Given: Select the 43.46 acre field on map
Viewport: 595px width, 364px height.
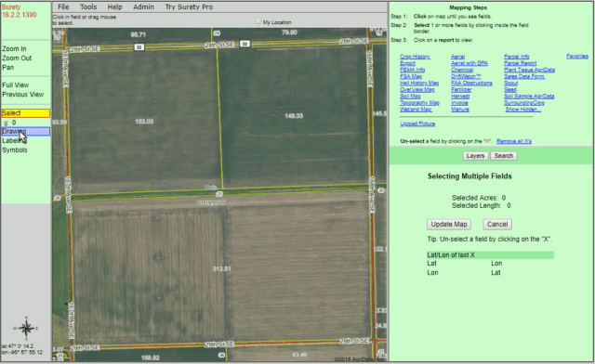Looking at the screenshot, I should click(299, 355).
